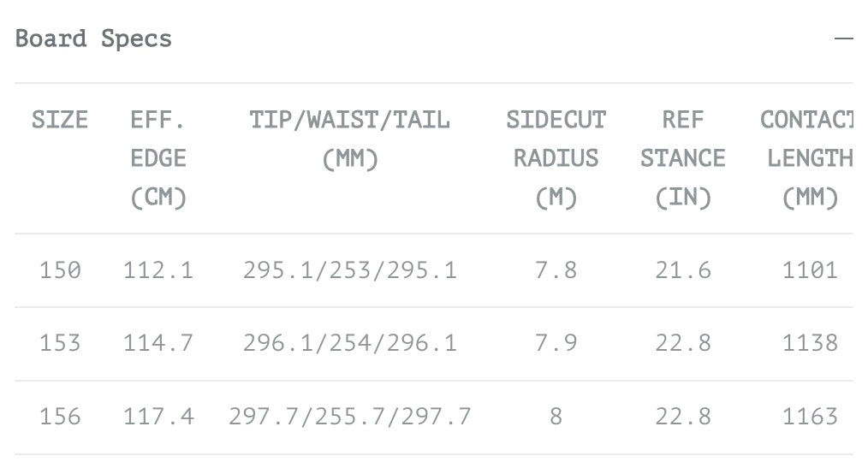Select the 156 size cell
The height and width of the screenshot is (462, 868).
click(60, 417)
